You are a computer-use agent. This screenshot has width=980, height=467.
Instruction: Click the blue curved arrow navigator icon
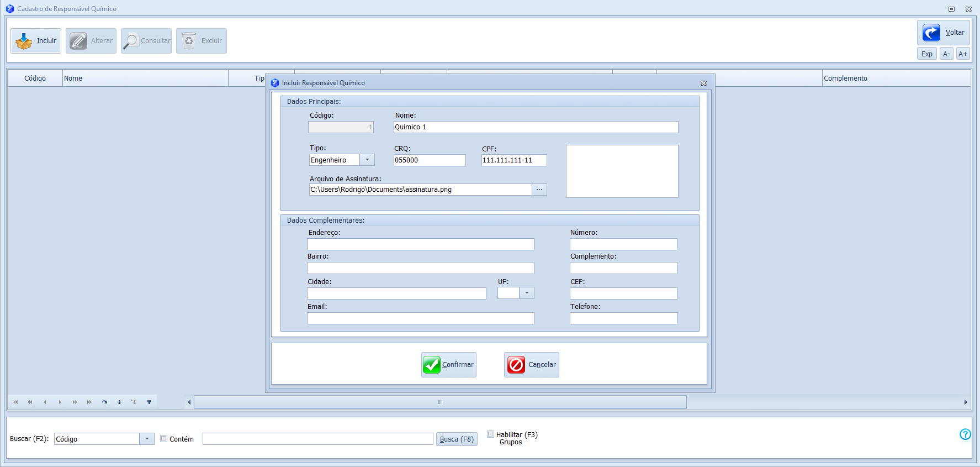pos(104,402)
